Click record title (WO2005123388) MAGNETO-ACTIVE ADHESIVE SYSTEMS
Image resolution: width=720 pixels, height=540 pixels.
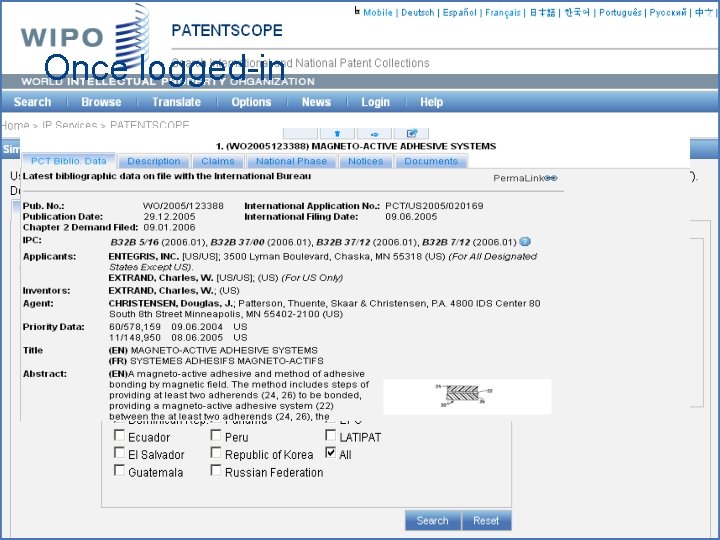pos(361,146)
